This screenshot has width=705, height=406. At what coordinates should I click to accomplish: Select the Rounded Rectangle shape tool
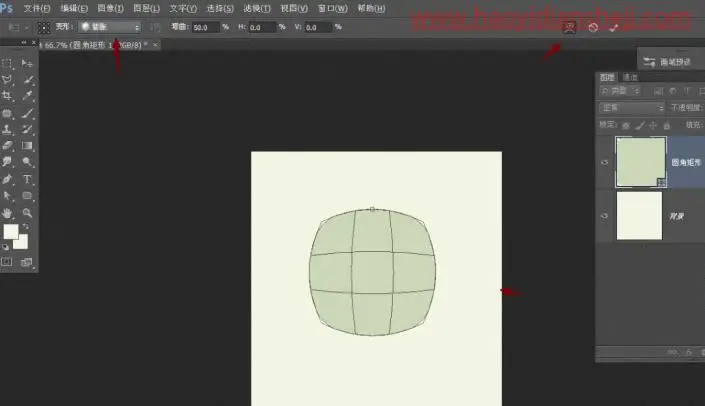pyautogui.click(x=27, y=196)
